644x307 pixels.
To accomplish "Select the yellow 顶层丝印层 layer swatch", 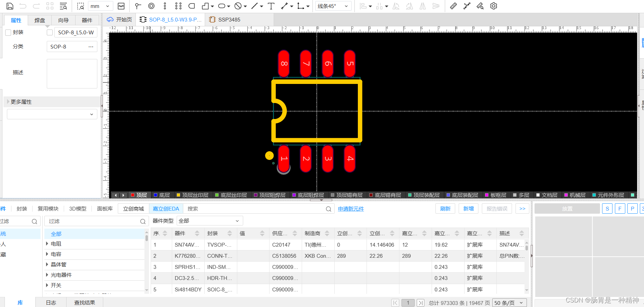I will tap(178, 195).
